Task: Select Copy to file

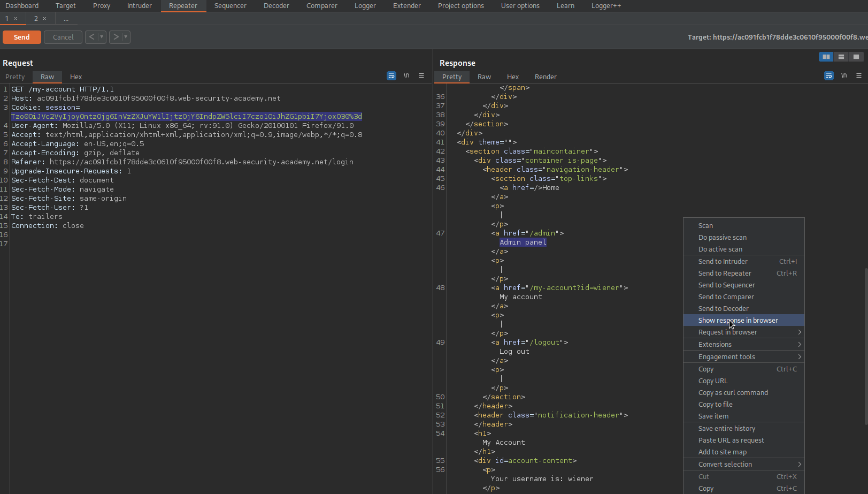Action: pyautogui.click(x=744, y=405)
